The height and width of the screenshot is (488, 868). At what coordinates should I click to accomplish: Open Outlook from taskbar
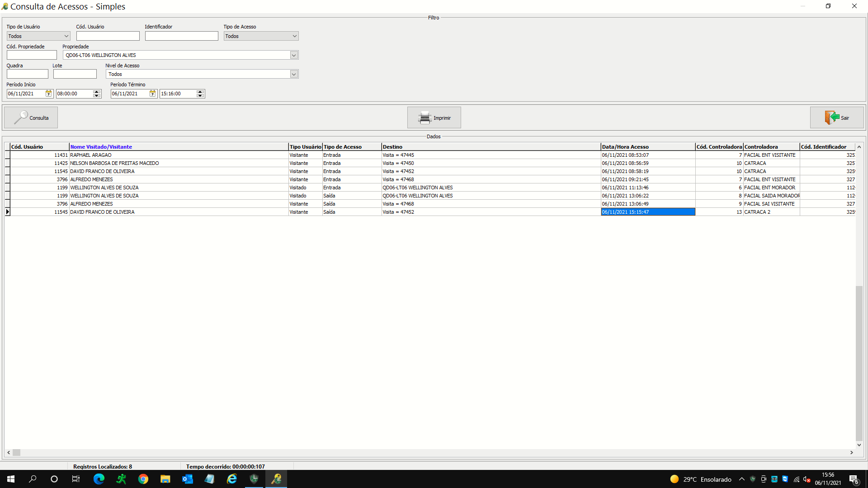point(187,479)
